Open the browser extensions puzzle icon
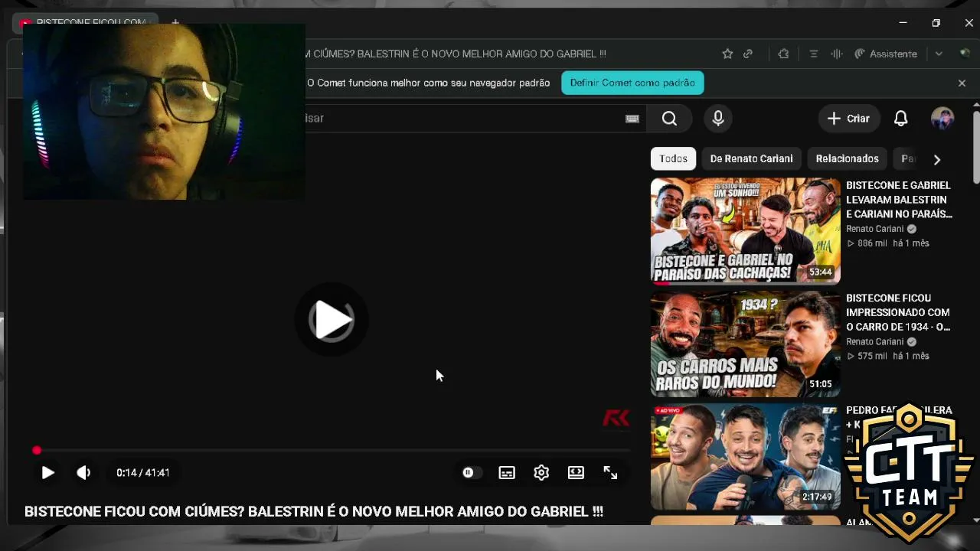 pyautogui.click(x=783, y=54)
